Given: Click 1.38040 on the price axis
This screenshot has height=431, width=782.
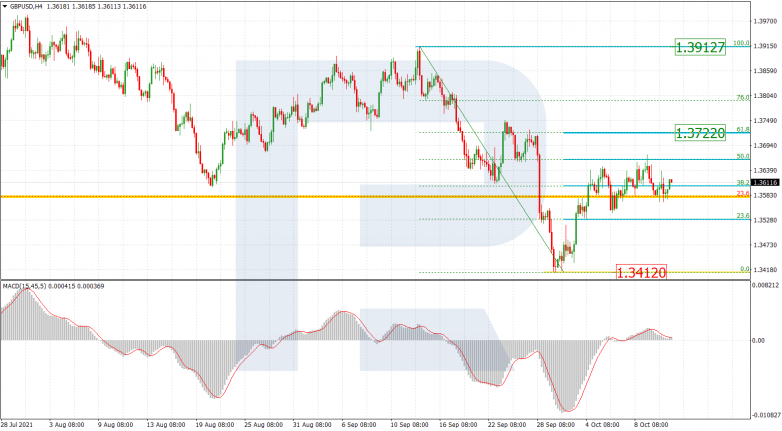Looking at the screenshot, I should [766, 96].
